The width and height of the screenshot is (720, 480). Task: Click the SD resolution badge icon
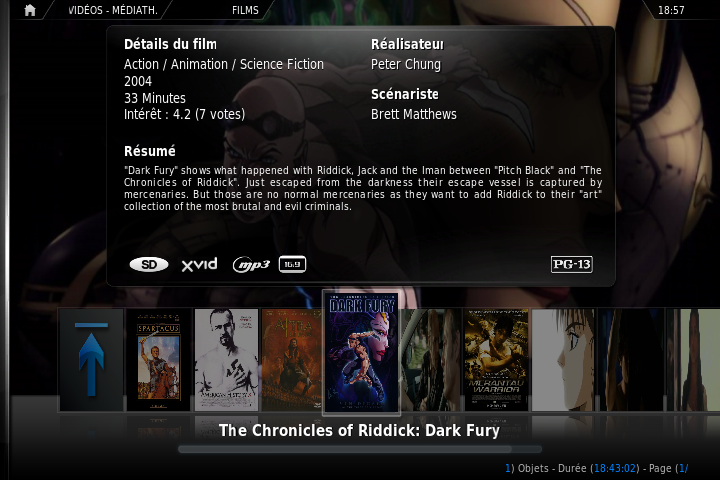click(x=149, y=265)
